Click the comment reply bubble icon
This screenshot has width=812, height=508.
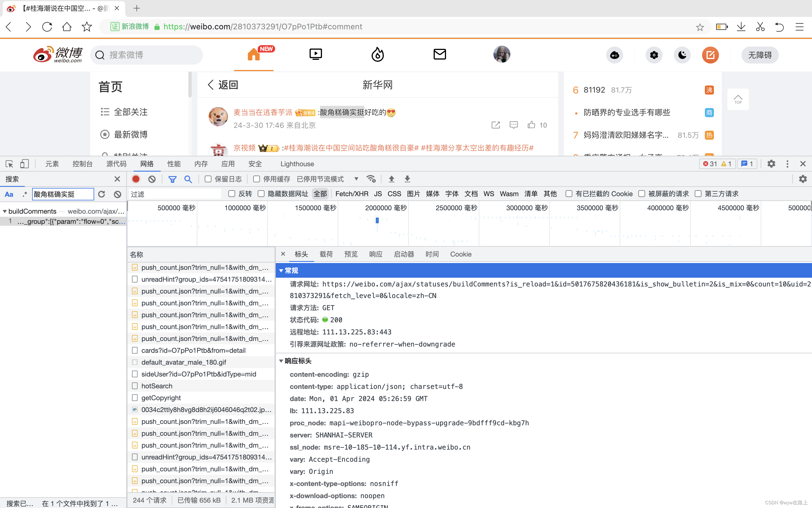point(513,125)
